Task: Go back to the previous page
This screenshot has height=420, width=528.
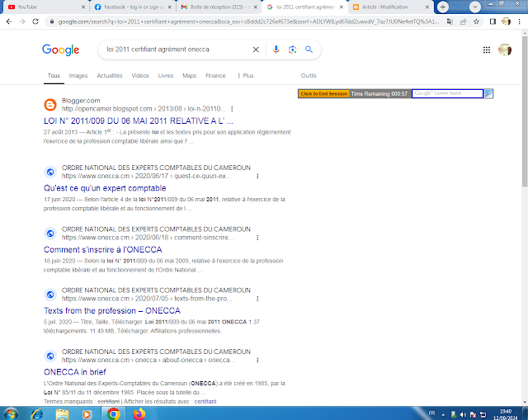Action: tap(9, 21)
